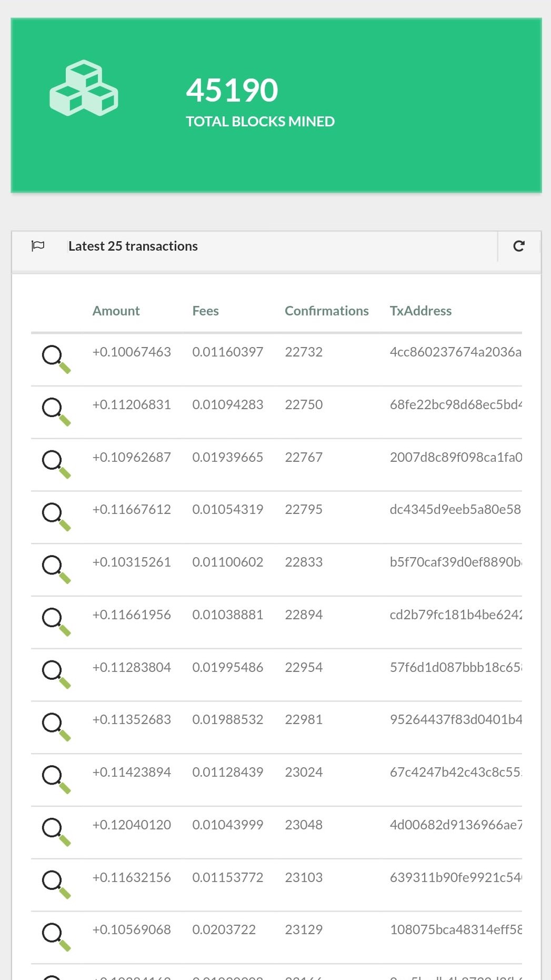Open TxAddress starting with 4cc860237674a2036a

[455, 352]
